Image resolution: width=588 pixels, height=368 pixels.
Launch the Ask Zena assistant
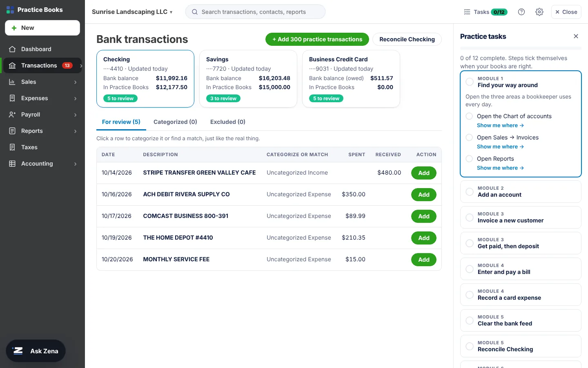36,351
